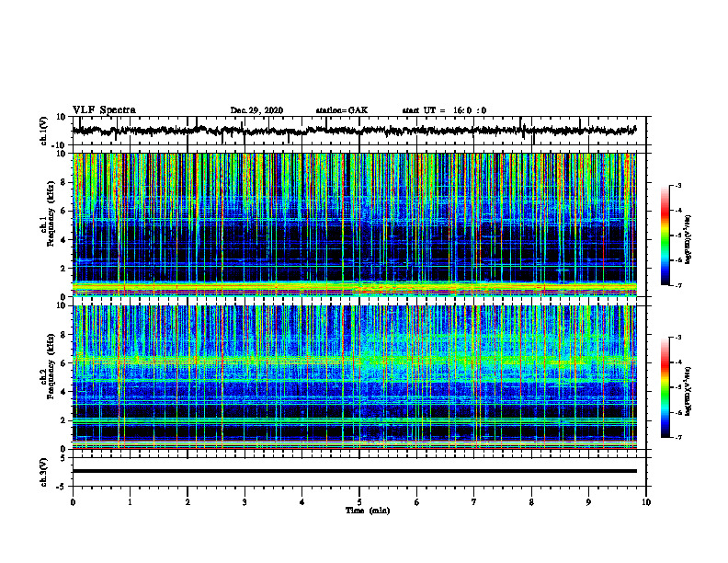This screenshot has width=728, height=563.
Task: Click the time-axis tick label "9"
Action: [x=588, y=502]
